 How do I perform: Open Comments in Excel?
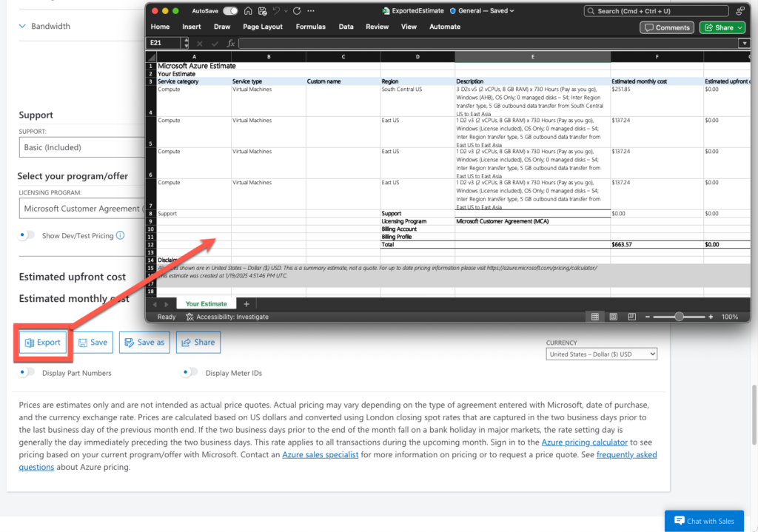(x=667, y=28)
